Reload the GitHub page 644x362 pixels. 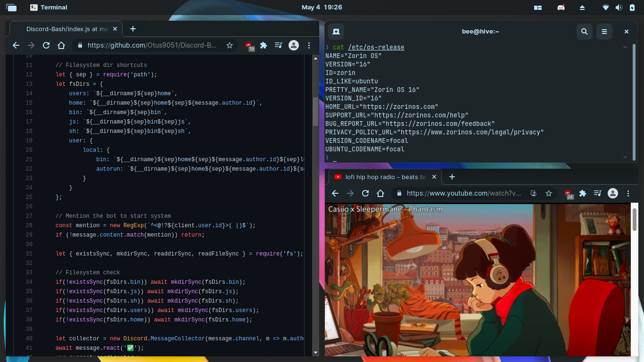(x=46, y=45)
